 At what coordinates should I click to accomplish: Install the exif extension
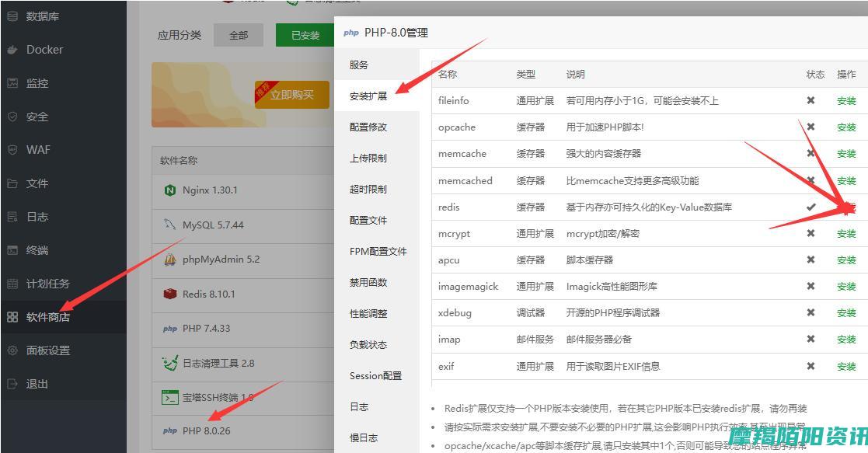(x=846, y=367)
